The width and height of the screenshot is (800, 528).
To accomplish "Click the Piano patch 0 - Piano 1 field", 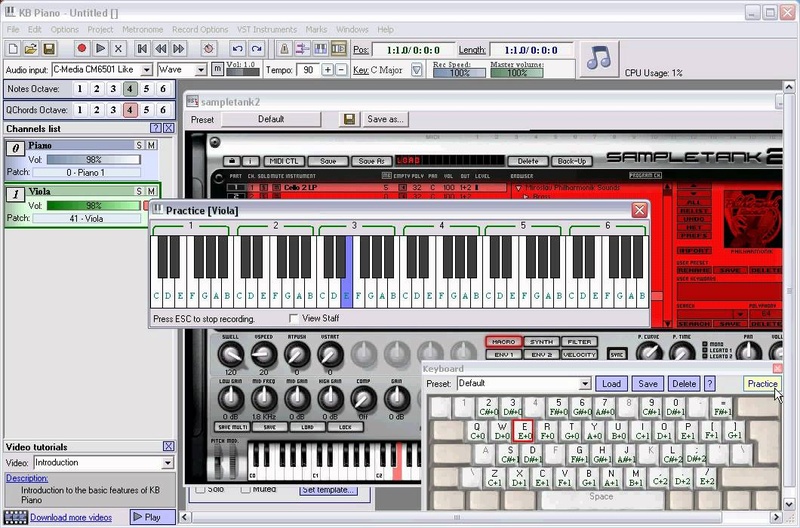I will (86, 172).
